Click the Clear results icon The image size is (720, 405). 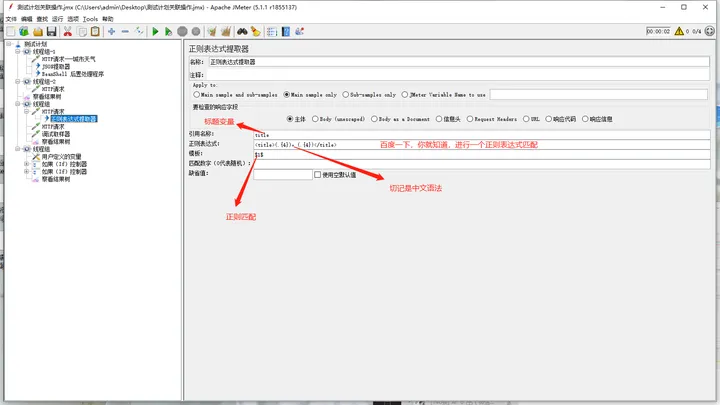click(212, 31)
